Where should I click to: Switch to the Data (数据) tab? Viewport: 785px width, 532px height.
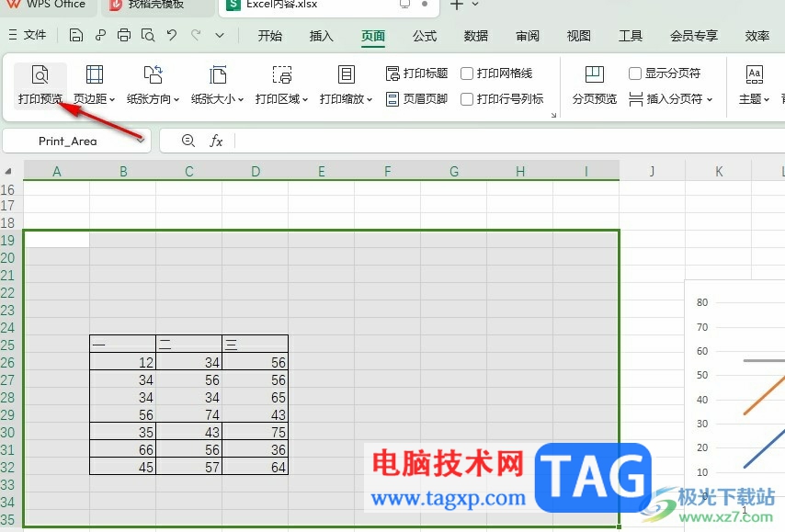click(475, 36)
